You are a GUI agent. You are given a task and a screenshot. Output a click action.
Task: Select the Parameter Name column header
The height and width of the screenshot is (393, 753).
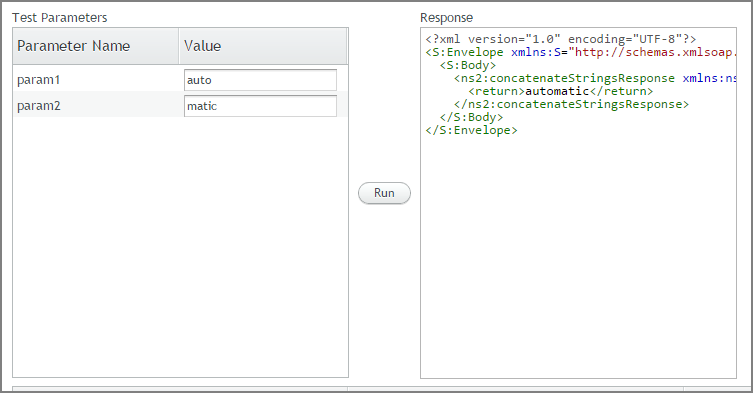point(96,46)
